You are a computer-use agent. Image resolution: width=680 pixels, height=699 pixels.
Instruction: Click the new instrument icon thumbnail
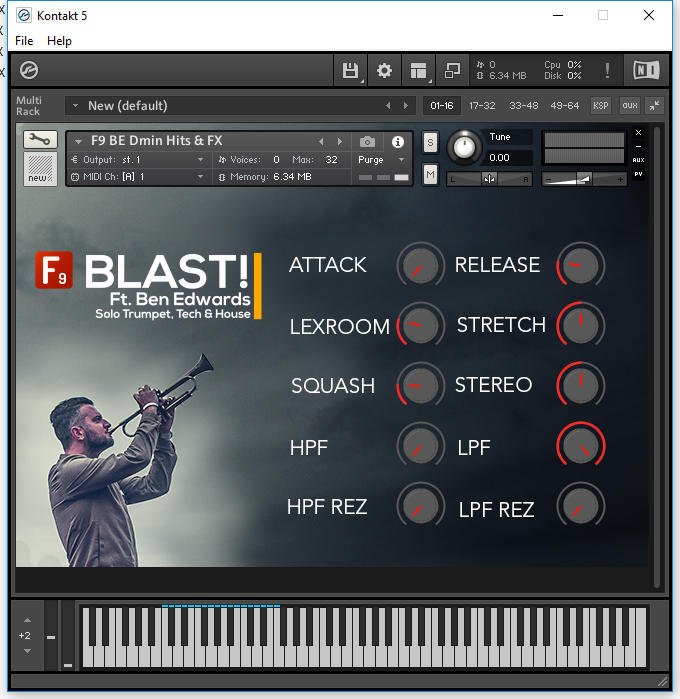point(40,169)
